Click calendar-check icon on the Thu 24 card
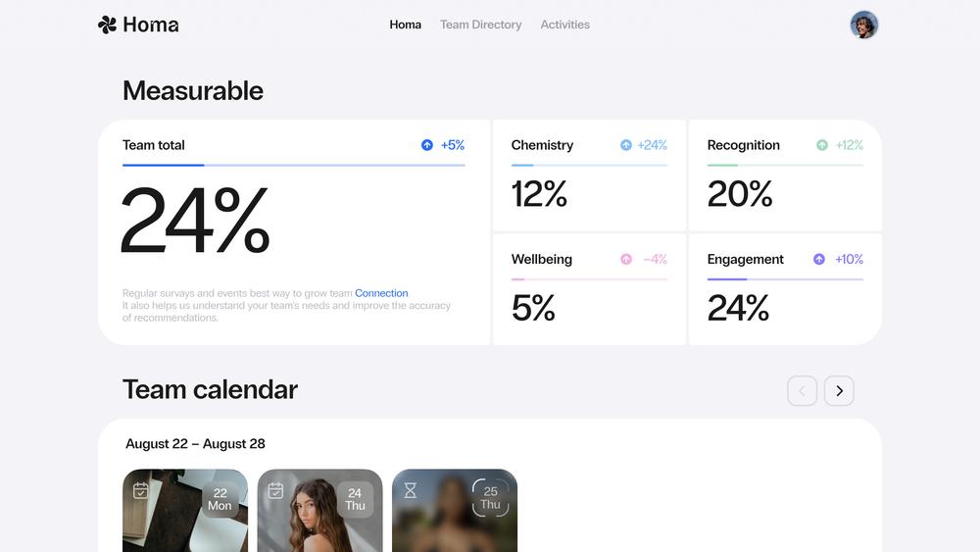This screenshot has width=980, height=552. (275, 491)
